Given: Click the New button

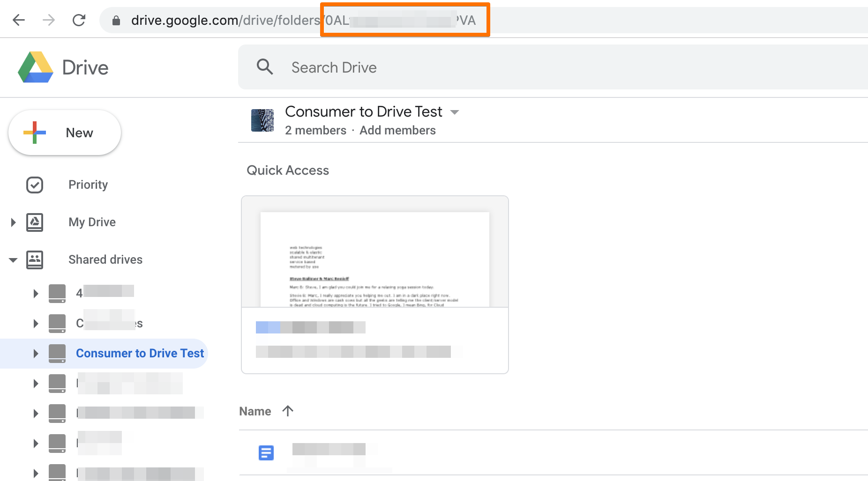Looking at the screenshot, I should 65,133.
